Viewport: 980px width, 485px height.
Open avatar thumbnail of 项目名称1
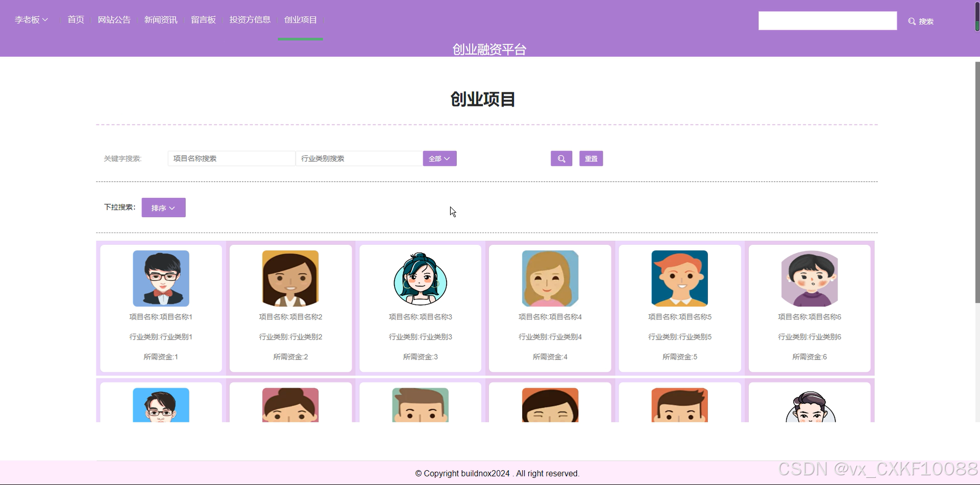pos(161,278)
